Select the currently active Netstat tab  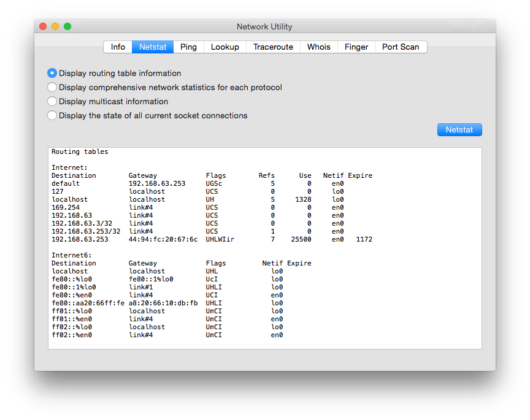(152, 47)
